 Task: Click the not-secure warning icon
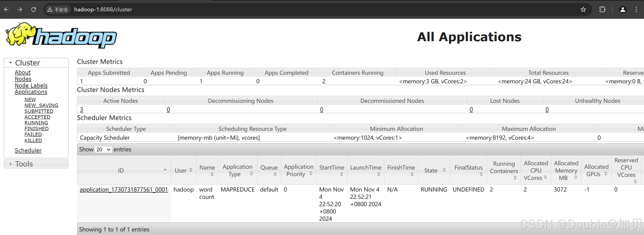coord(50,10)
